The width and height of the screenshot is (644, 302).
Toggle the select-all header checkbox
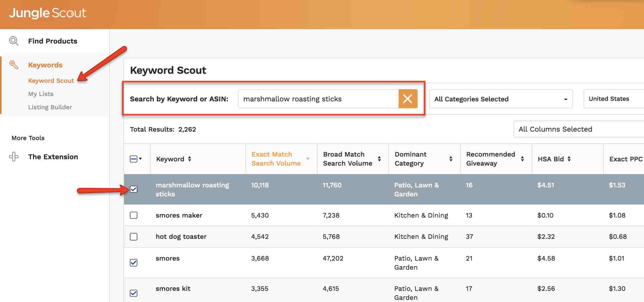[133, 159]
